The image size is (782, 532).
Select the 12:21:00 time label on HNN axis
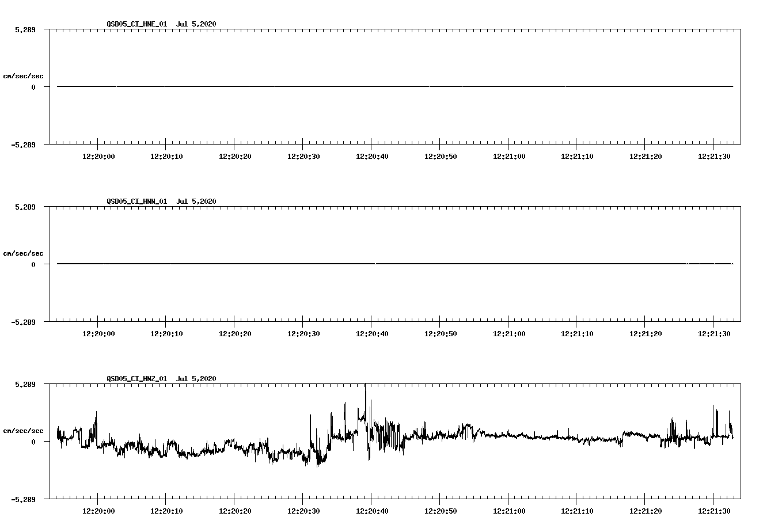pos(508,333)
